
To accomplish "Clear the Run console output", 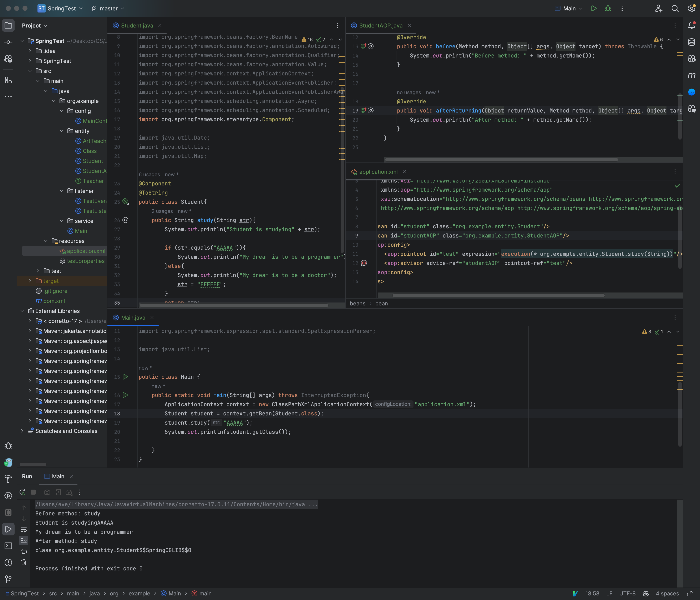I will pos(24,562).
